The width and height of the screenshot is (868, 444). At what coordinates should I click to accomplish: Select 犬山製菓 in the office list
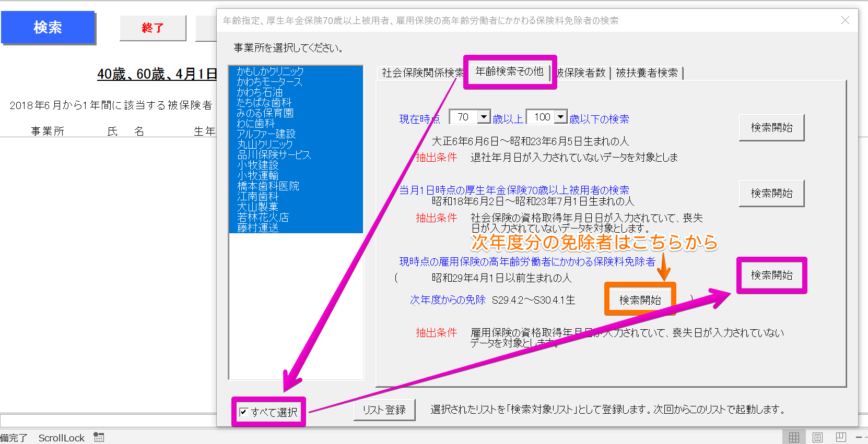pos(296,207)
